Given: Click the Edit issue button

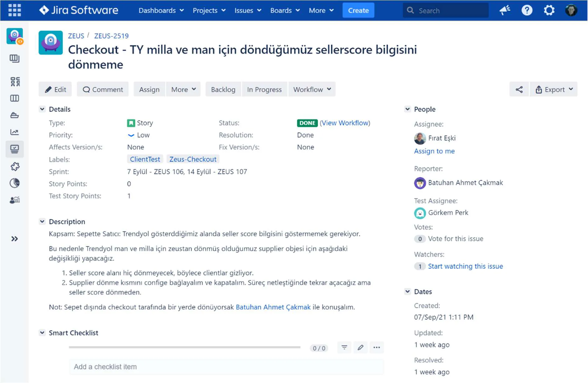Looking at the screenshot, I should pos(55,90).
